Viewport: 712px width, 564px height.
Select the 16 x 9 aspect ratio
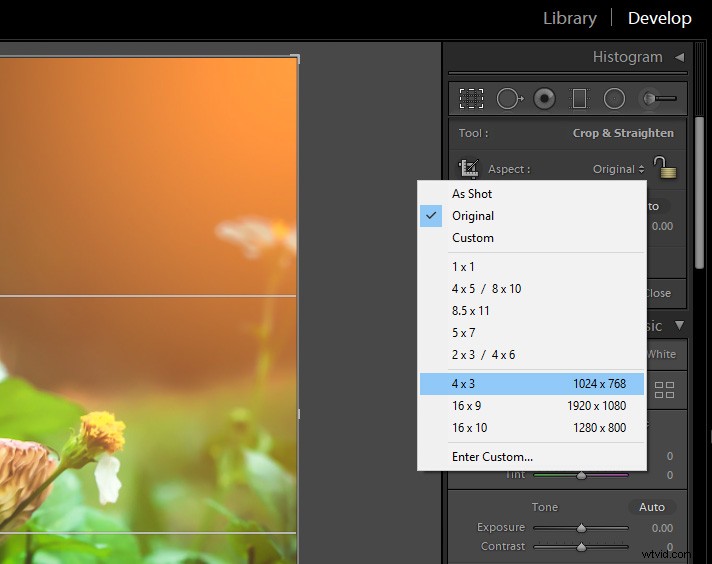click(532, 406)
